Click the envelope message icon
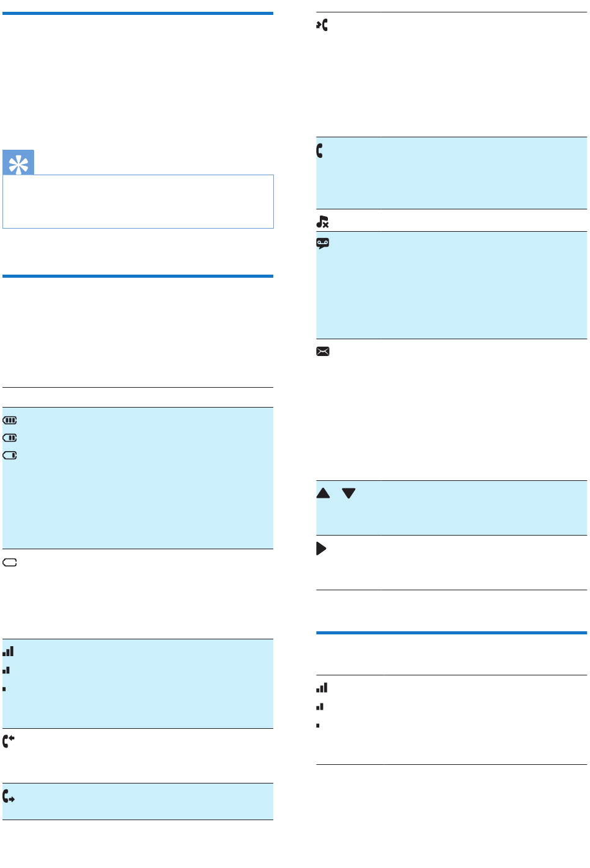The width and height of the screenshot is (590, 868). pyautogui.click(x=323, y=352)
